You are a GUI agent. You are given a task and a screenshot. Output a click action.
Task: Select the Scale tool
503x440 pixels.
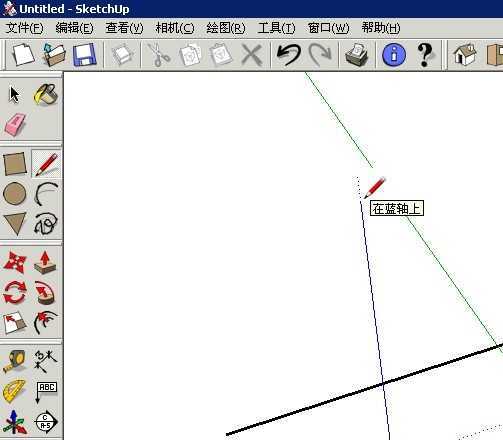(15, 322)
